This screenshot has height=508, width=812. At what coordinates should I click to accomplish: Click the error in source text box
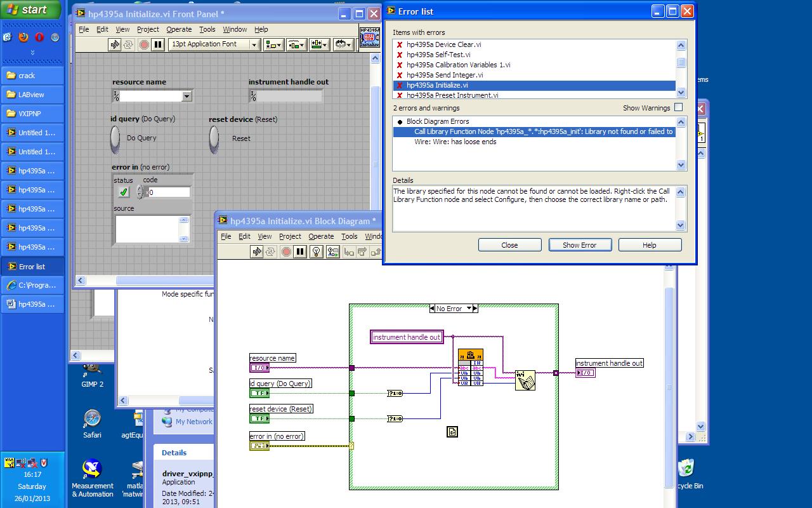click(148, 229)
